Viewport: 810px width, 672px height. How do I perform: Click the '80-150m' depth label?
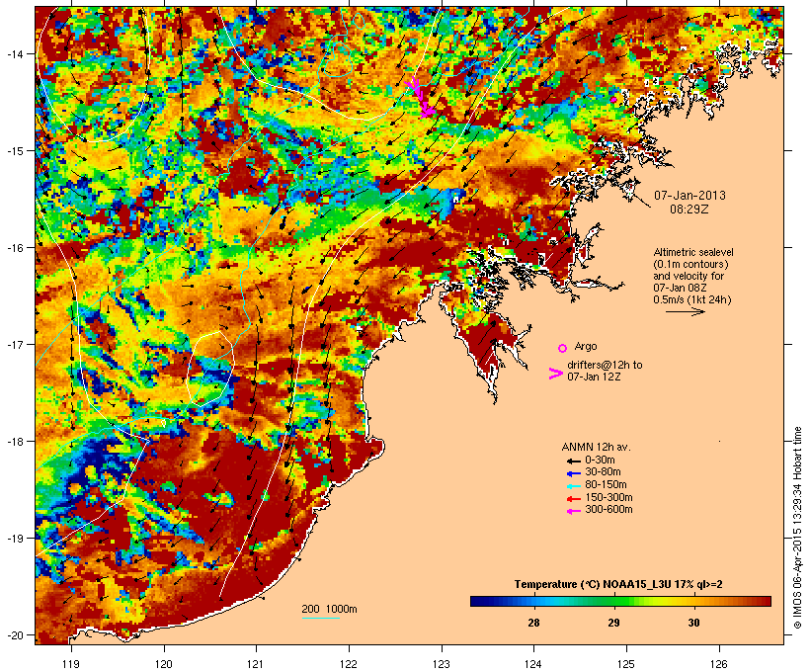coord(606,485)
